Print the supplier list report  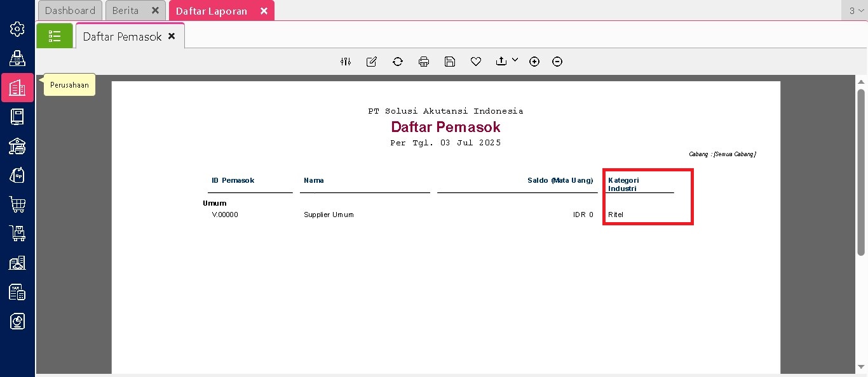pos(424,62)
